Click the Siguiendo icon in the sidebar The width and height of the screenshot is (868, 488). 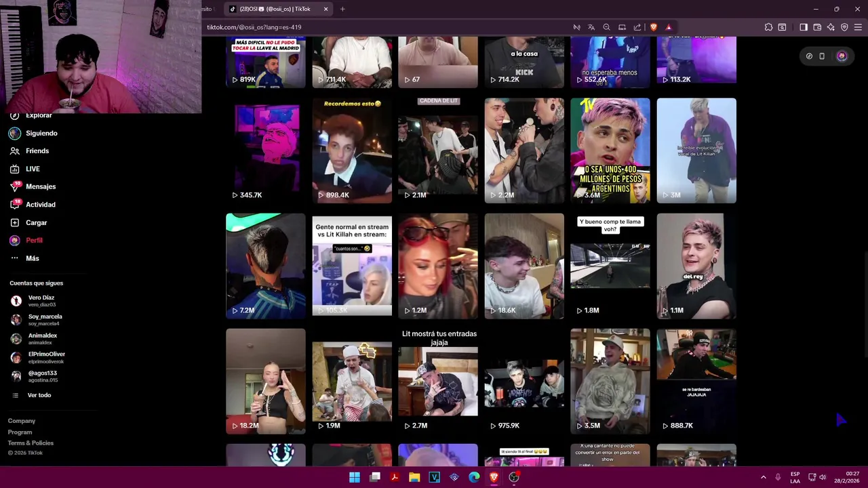coord(14,134)
